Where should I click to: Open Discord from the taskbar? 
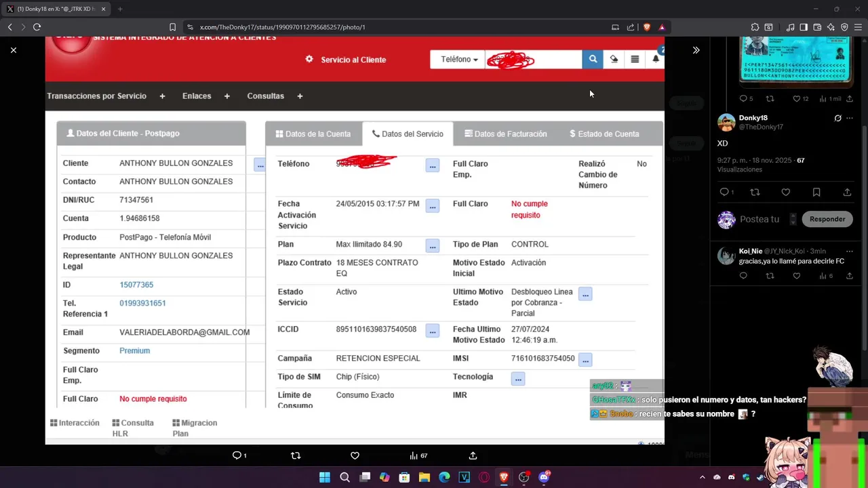(x=543, y=477)
